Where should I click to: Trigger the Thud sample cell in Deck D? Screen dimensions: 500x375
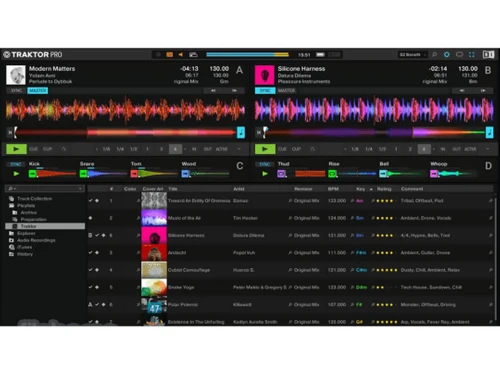tap(282, 174)
